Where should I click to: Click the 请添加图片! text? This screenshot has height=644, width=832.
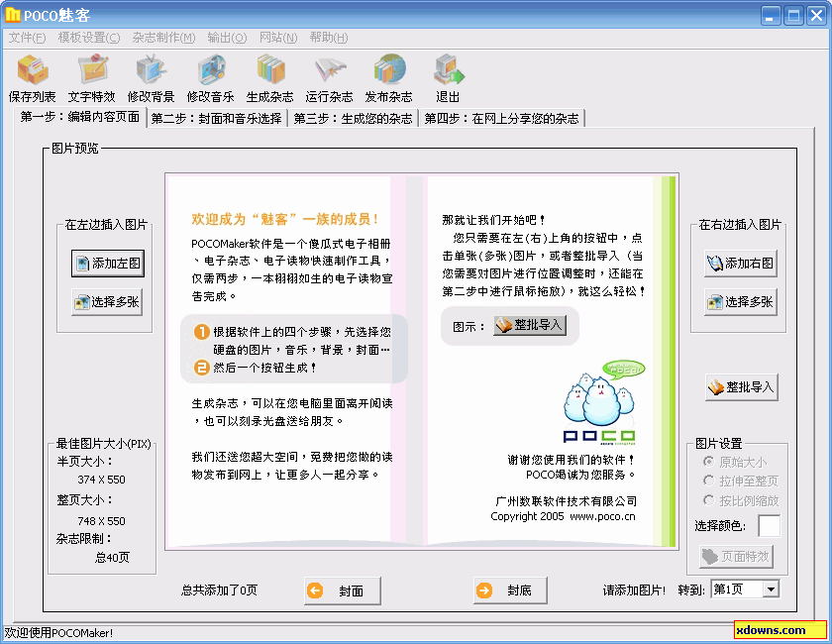[634, 590]
